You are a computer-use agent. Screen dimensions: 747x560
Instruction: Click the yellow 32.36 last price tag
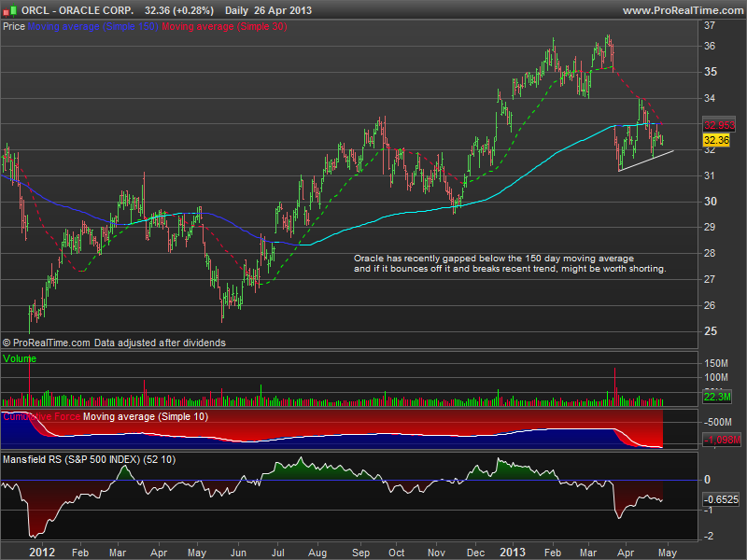[x=716, y=140]
